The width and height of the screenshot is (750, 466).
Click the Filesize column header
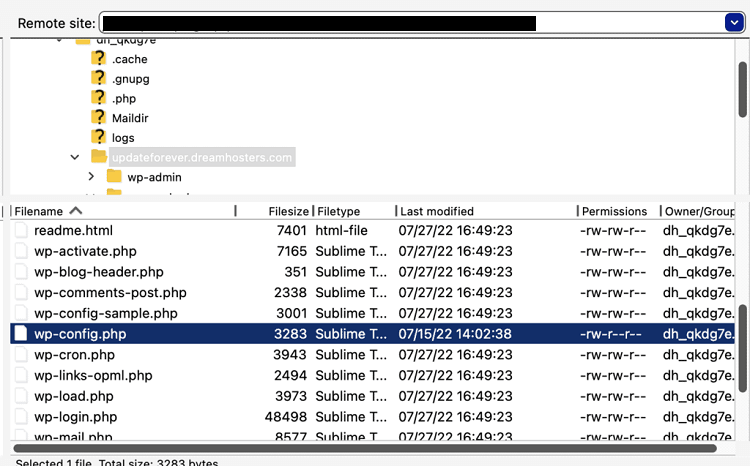[x=288, y=211]
